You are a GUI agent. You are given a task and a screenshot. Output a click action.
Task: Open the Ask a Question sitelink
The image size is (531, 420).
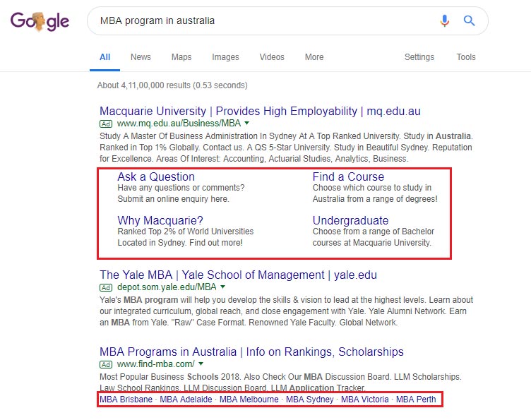pyautogui.click(x=156, y=176)
